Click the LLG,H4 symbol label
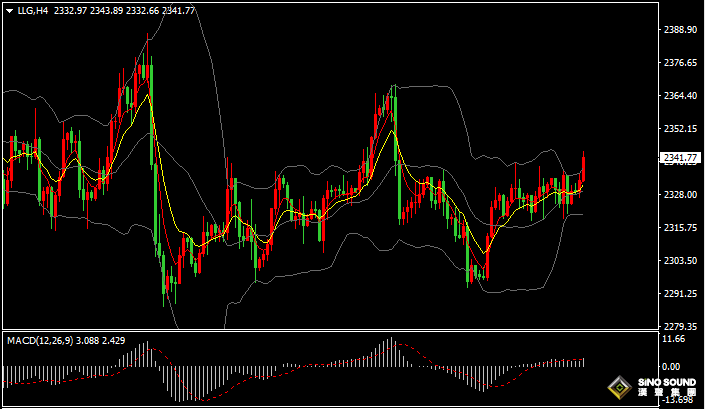Viewport: 706px width, 409px height. (32, 10)
